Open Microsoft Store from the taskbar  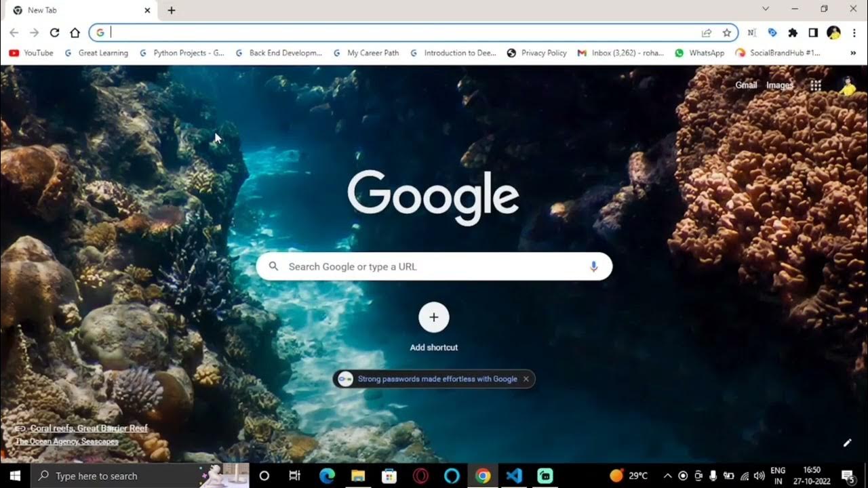[389, 476]
